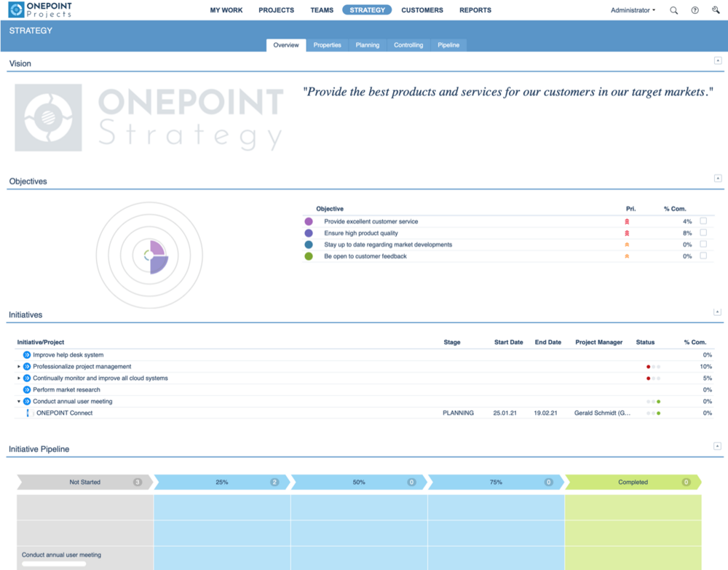This screenshot has width=728, height=570.
Task: Open the Administrator dropdown menu
Action: click(x=633, y=10)
